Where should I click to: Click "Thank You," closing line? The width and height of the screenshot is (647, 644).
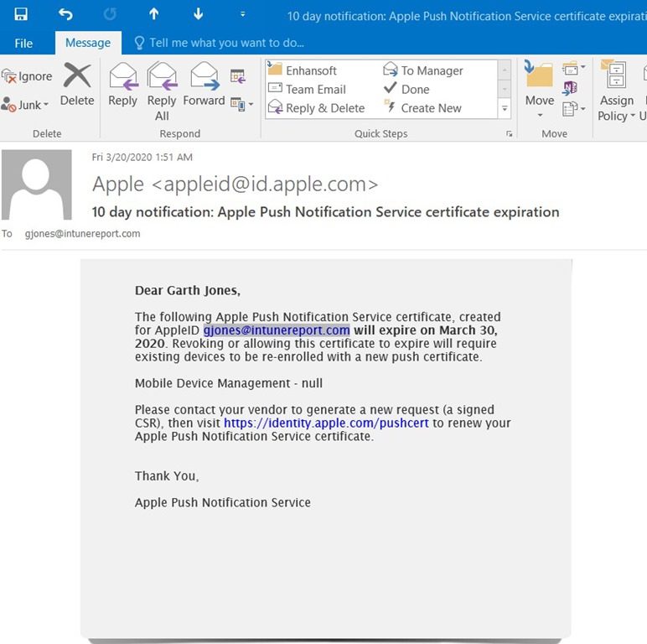click(x=167, y=476)
